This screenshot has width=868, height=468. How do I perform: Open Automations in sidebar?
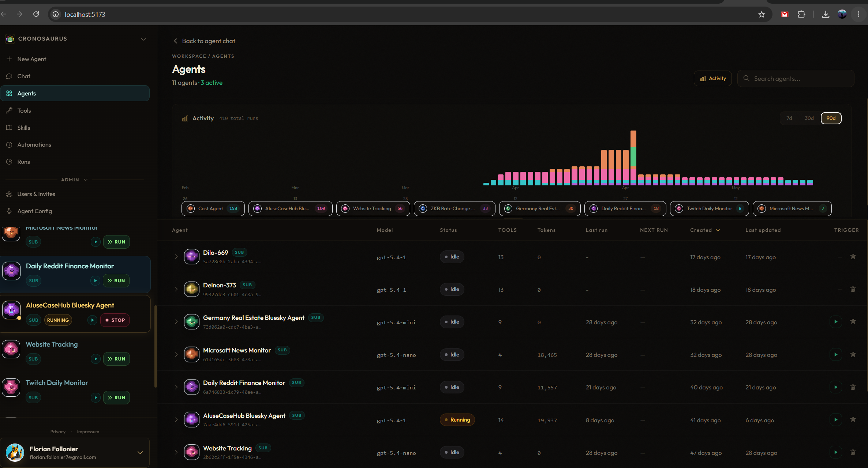(x=75, y=144)
